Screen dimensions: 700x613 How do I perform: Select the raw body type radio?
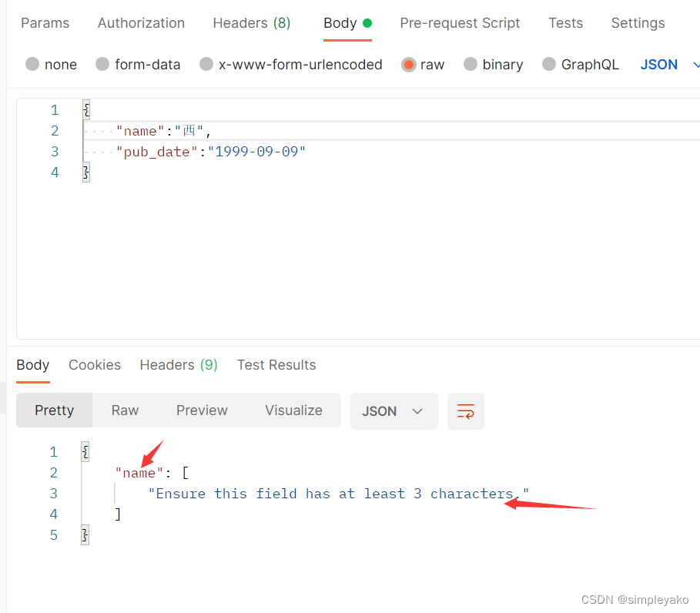[x=408, y=64]
